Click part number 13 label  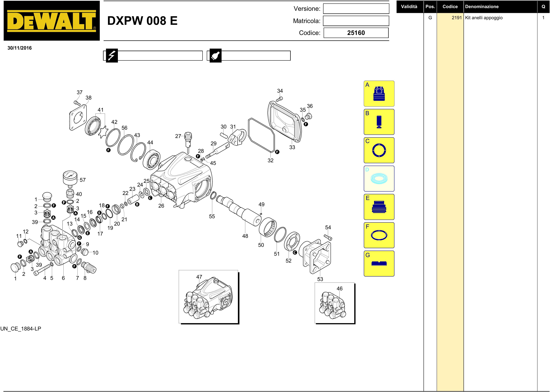pyautogui.click(x=70, y=224)
